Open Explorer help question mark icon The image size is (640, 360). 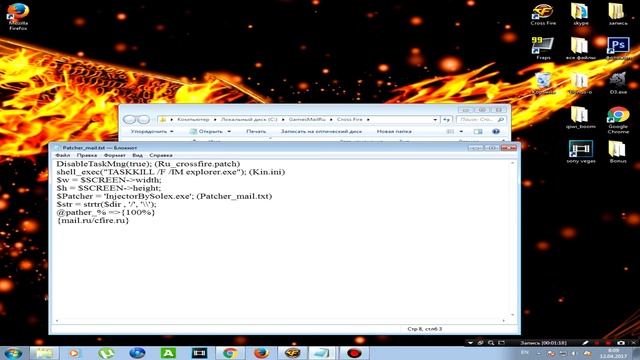pos(496,131)
